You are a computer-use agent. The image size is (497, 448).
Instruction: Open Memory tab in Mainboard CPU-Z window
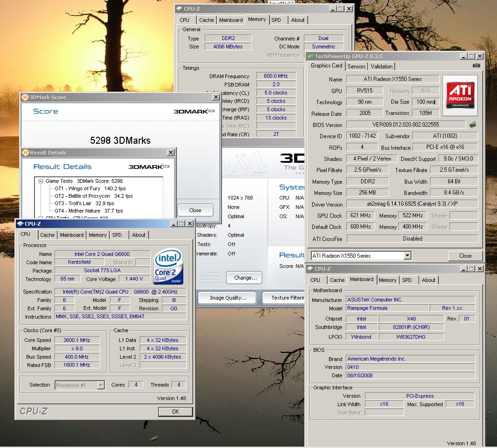point(387,280)
